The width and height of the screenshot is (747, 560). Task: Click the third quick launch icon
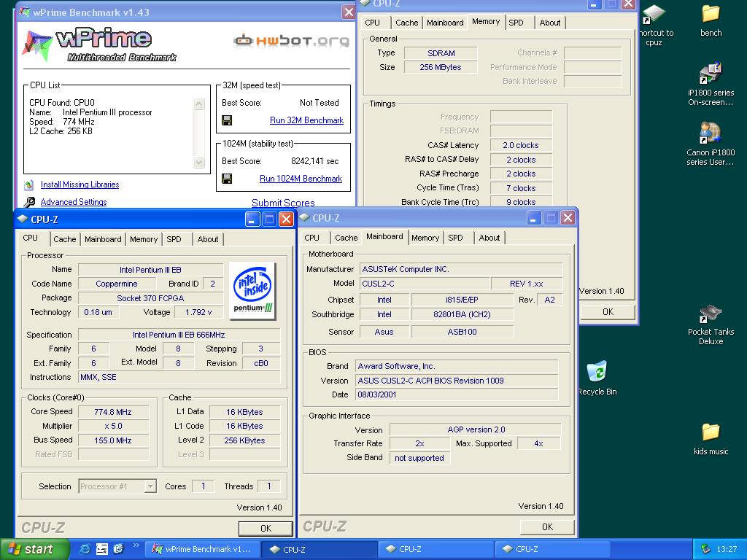[x=119, y=549]
